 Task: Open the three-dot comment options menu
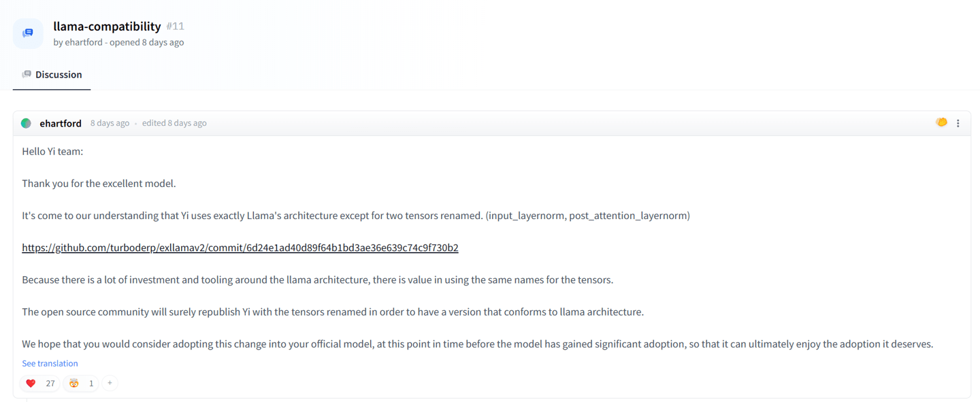[x=958, y=123]
